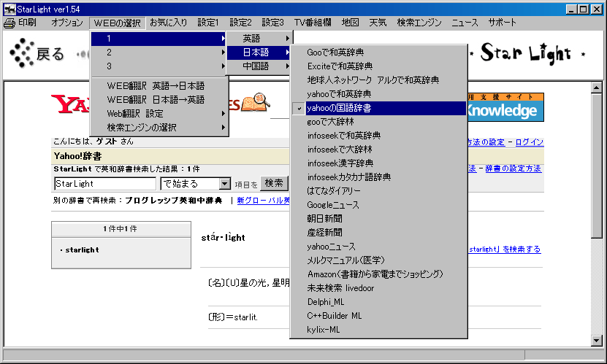Select 地球人ネットワーク アルクで和英辞典
The width and height of the screenshot is (607, 364).
pos(378,80)
